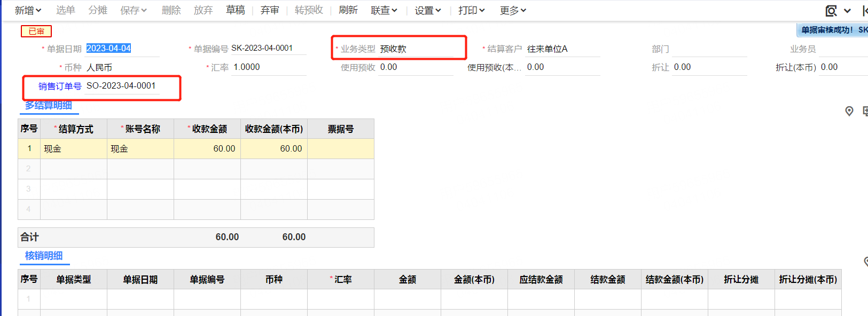868x316 pixels.
Task: Click the 弃审 un-approve button
Action: coord(270,10)
